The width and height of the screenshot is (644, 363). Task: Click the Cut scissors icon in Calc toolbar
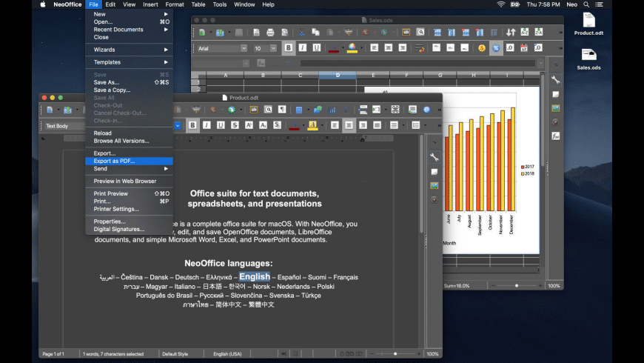coord(302,33)
